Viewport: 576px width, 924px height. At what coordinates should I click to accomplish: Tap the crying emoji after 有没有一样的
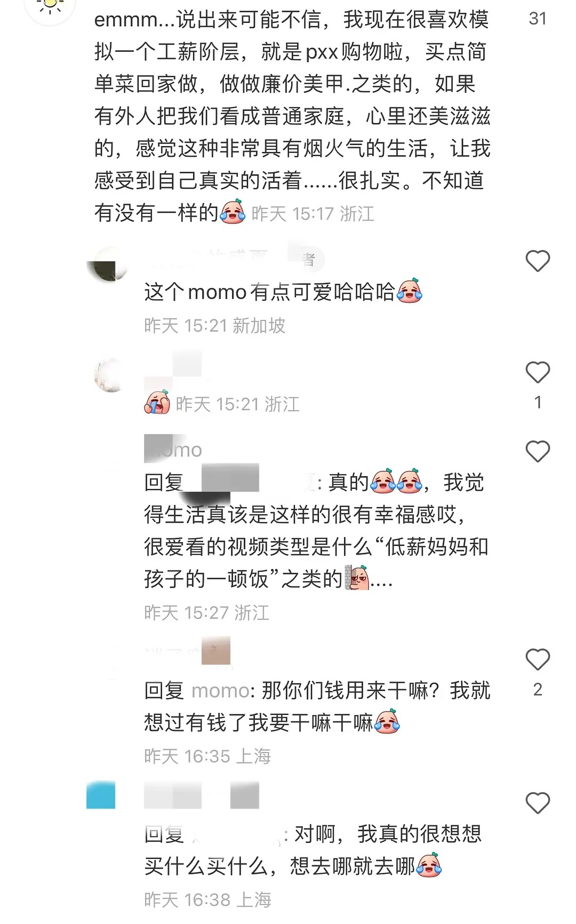(x=233, y=212)
